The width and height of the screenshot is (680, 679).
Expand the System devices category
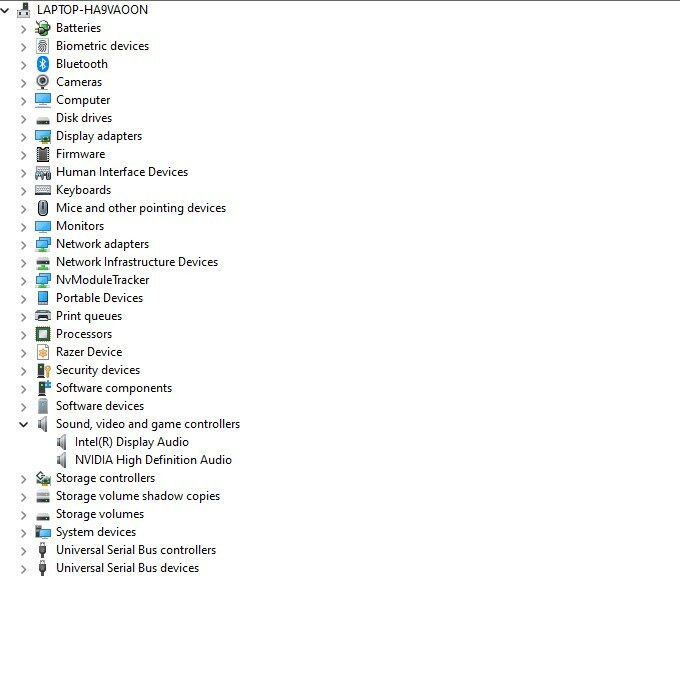23,532
